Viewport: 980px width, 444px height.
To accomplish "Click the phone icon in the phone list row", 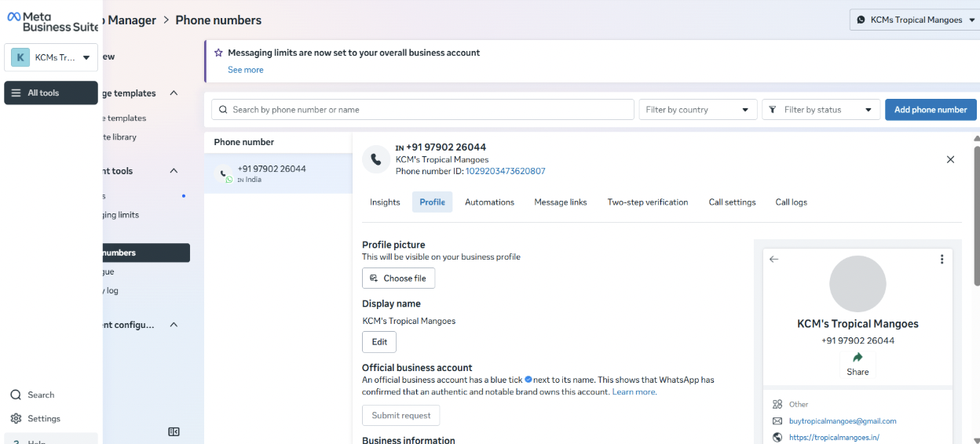I will [x=223, y=173].
